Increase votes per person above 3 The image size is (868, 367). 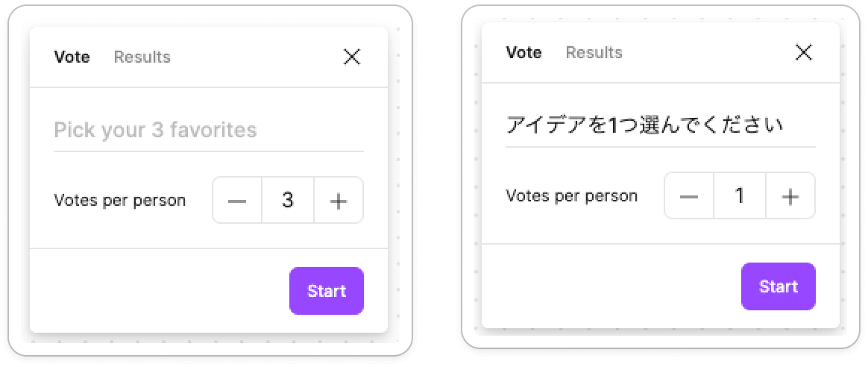pyautogui.click(x=339, y=201)
